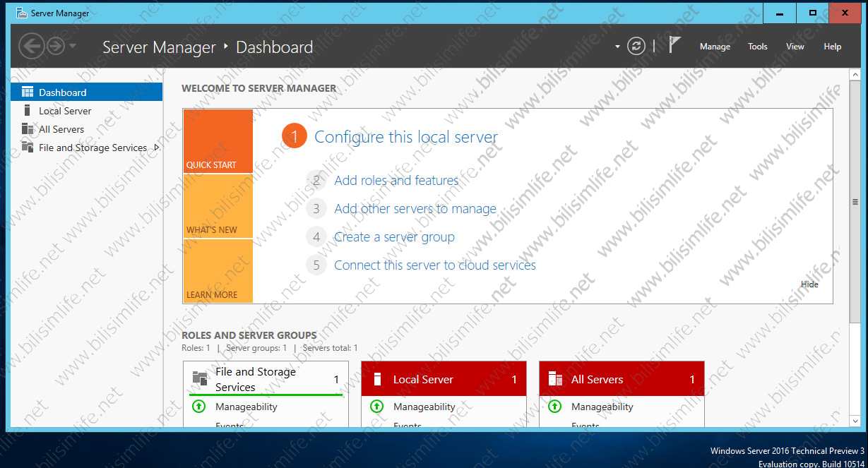The image size is (868, 468).
Task: Maximize the Server Manager window
Action: (813, 13)
